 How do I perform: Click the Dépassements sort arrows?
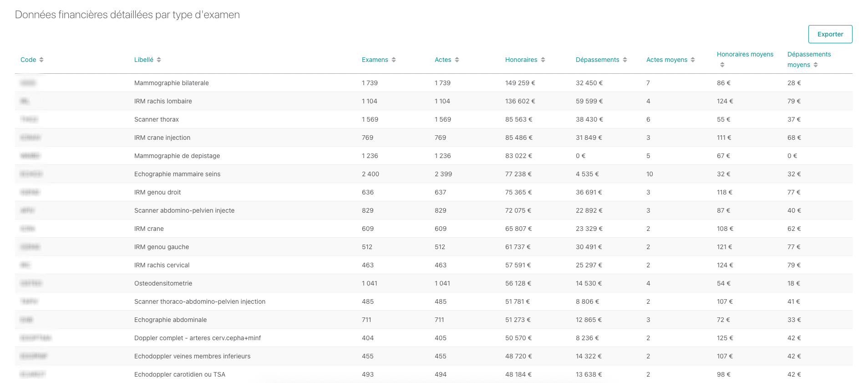(625, 60)
